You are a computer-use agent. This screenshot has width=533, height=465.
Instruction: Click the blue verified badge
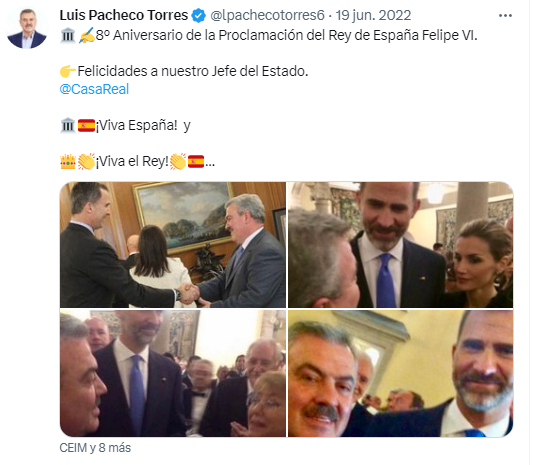tap(199, 16)
